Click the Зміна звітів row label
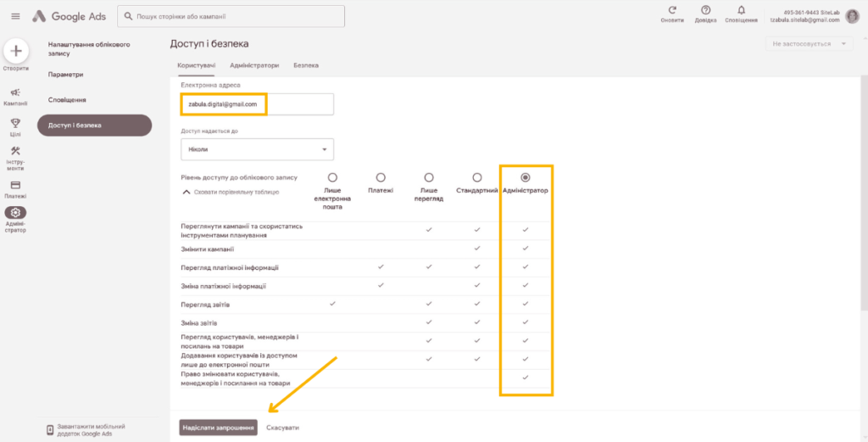This screenshot has height=442, width=868. pos(198,323)
